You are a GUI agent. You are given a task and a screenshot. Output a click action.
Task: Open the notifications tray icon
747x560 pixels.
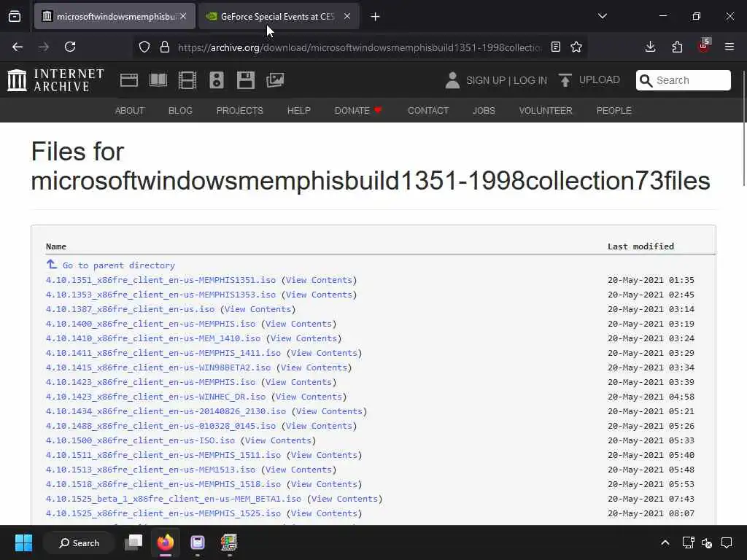coord(727,542)
